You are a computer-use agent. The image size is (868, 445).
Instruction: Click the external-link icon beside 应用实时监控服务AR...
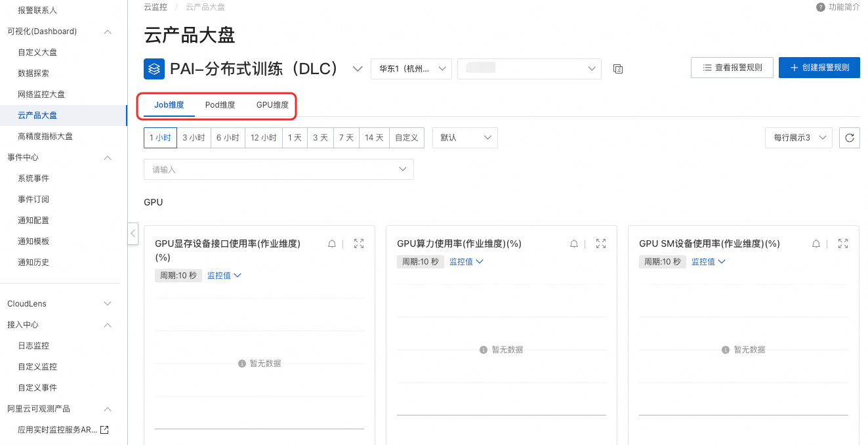click(104, 430)
